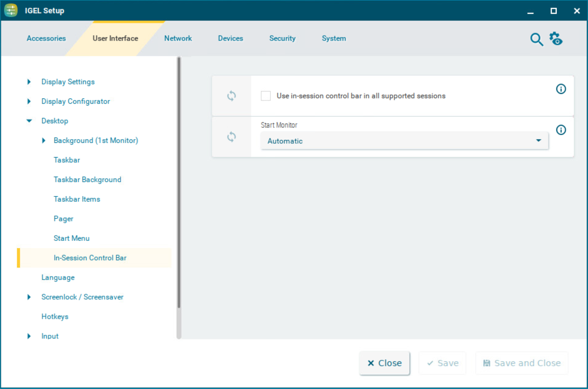Screen dimensions: 588x389
Task: Expand Background (1st Monitor) node
Action: point(44,140)
